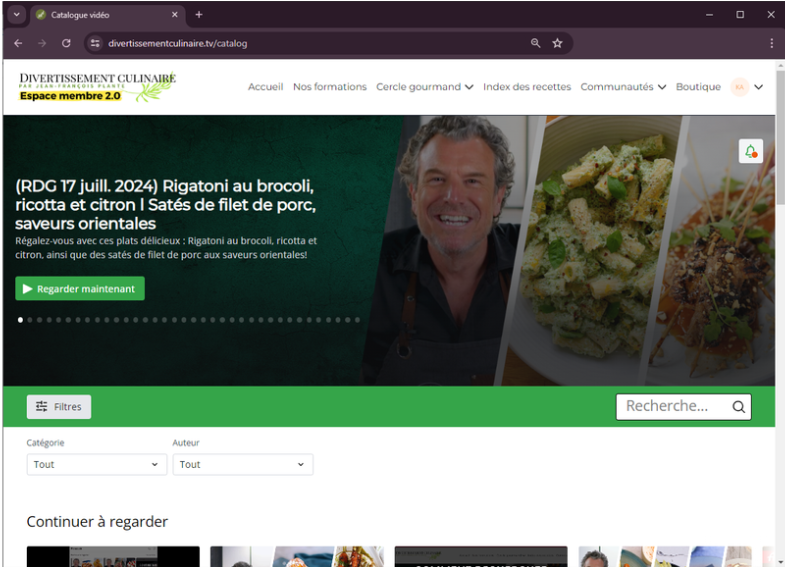The height and width of the screenshot is (567, 785).
Task: Click the Continuer à regarder heading
Action: pos(97,522)
